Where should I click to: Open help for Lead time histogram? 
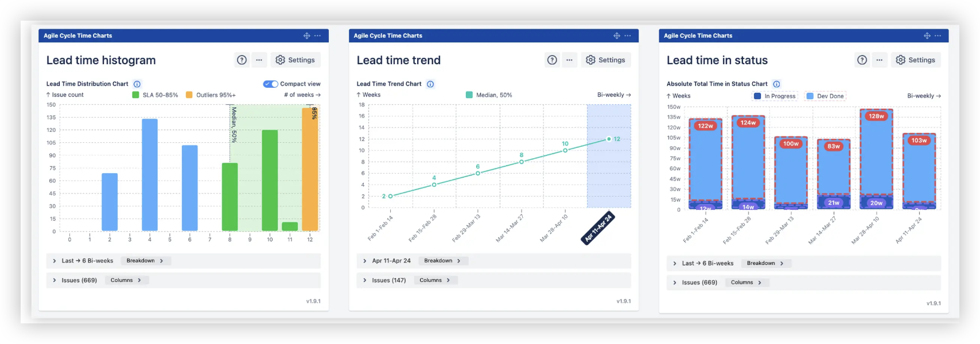(242, 60)
